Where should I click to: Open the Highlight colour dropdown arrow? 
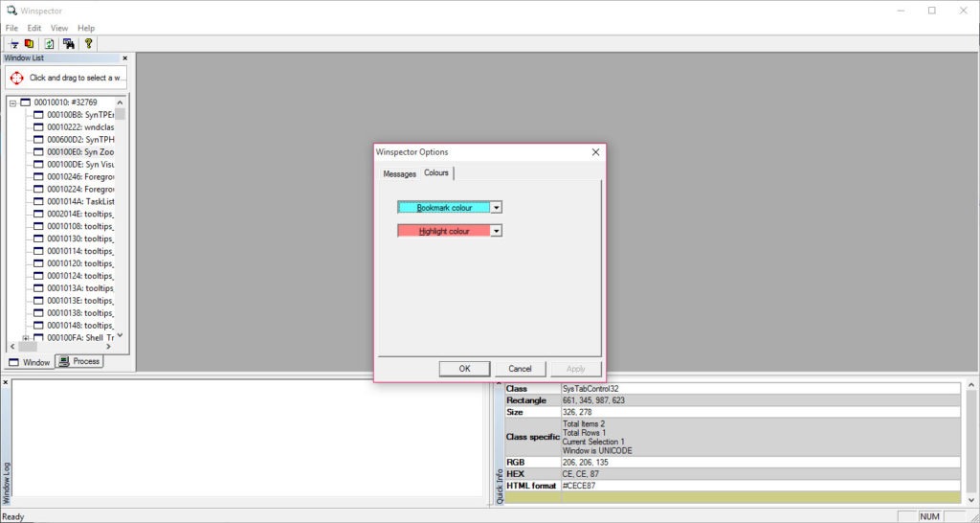click(x=497, y=231)
